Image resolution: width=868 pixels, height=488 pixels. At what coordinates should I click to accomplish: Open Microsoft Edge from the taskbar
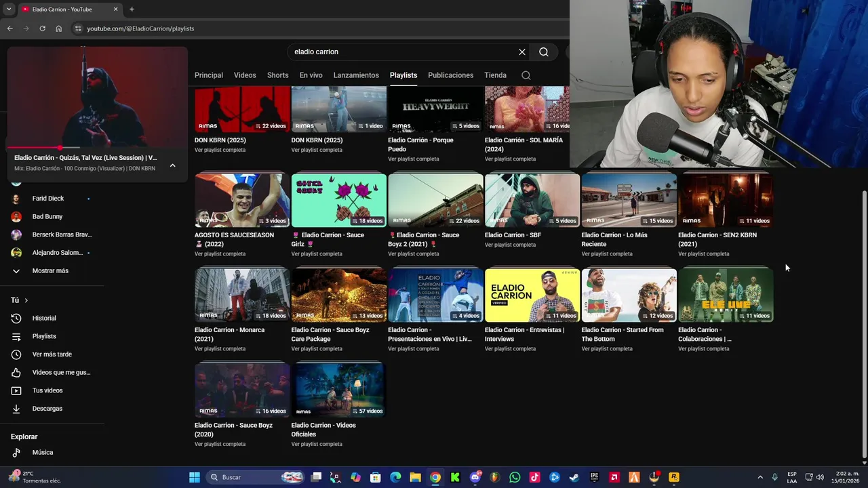click(395, 477)
